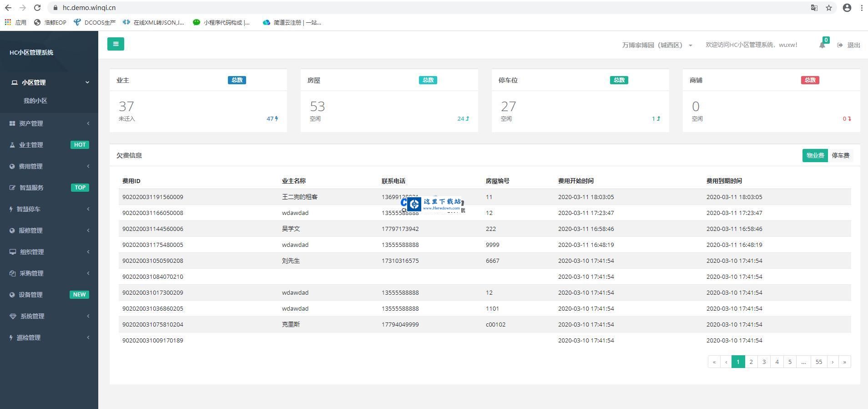Image resolution: width=868 pixels, height=409 pixels.
Task: Open the Chrome profile avatar icon
Action: pos(847,8)
